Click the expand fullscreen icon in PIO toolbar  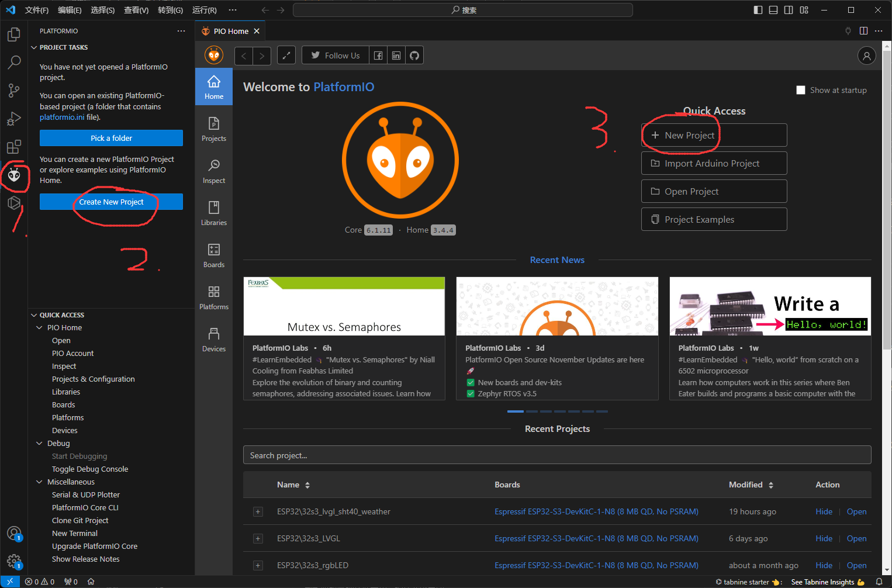[x=286, y=56]
